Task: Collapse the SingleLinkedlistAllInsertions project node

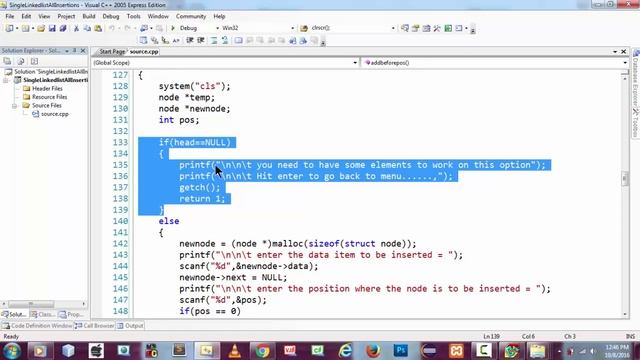Action: tap(6, 80)
